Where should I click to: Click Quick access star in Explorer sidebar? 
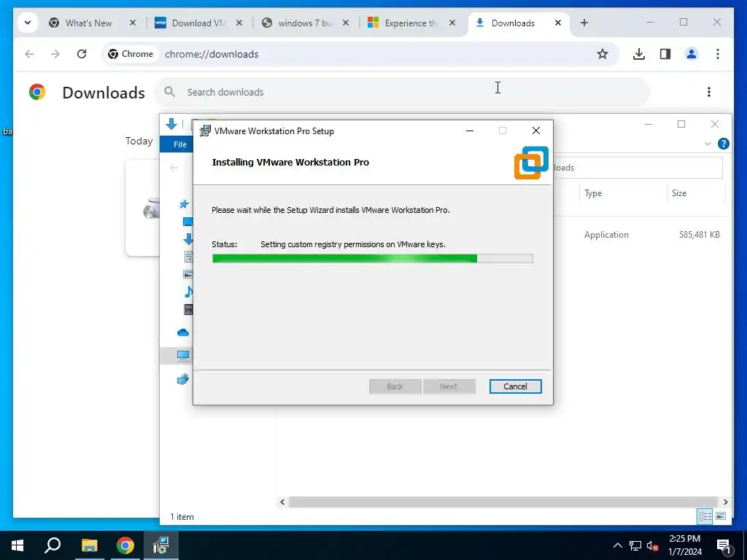coord(184,204)
